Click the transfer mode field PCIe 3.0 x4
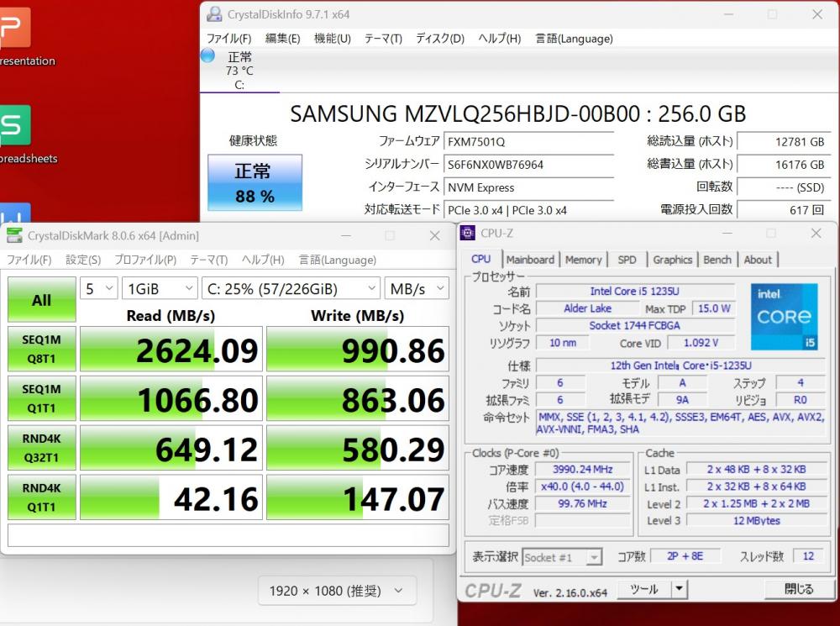 tap(528, 210)
